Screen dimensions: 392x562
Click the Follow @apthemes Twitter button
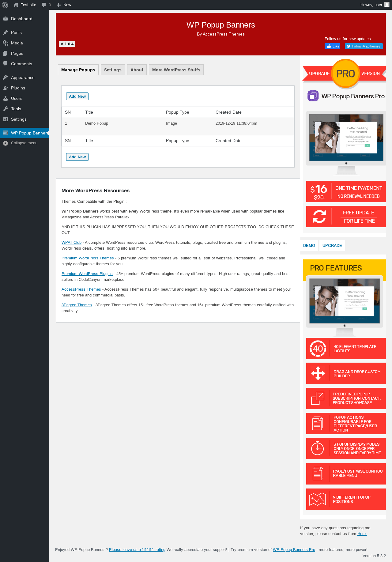click(x=364, y=46)
